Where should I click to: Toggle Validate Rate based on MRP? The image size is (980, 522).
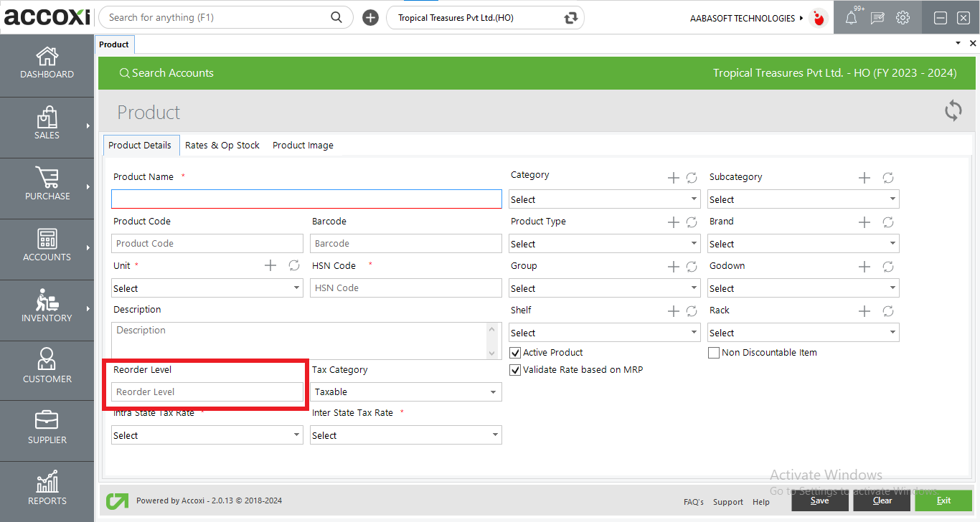[x=515, y=370]
